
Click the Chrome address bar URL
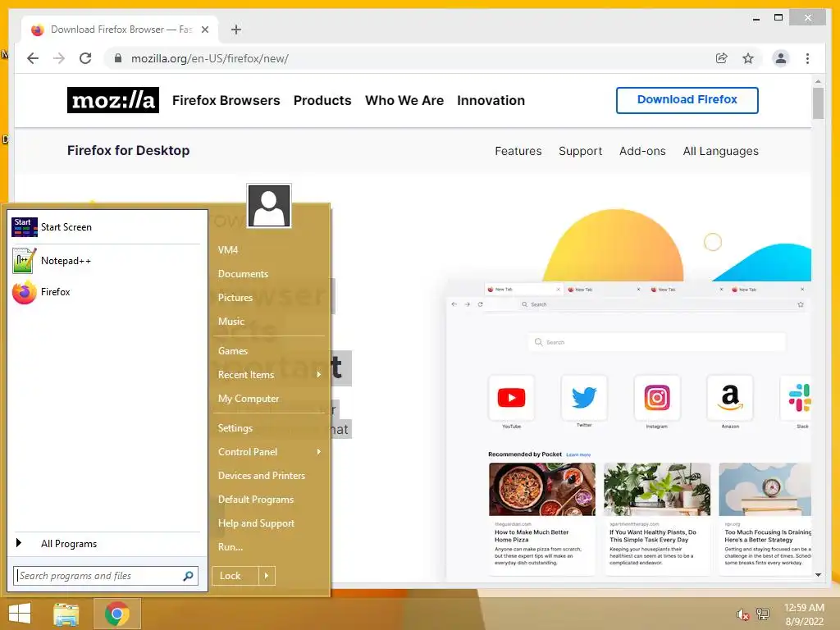pyautogui.click(x=210, y=58)
